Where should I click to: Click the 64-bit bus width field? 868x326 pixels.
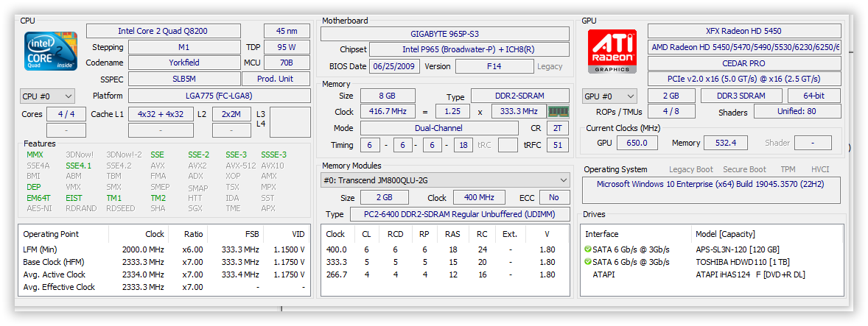pos(814,96)
